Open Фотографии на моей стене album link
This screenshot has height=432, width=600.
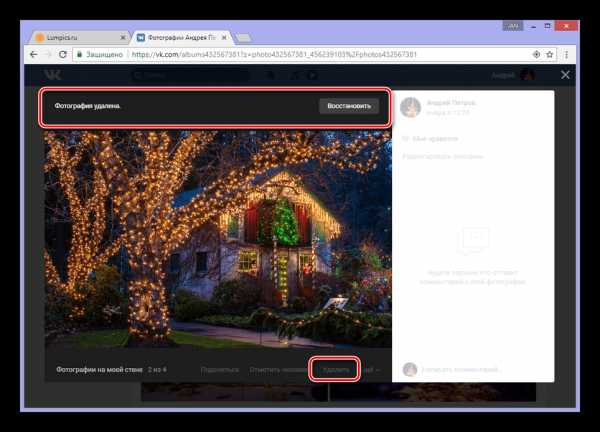pyautogui.click(x=99, y=370)
